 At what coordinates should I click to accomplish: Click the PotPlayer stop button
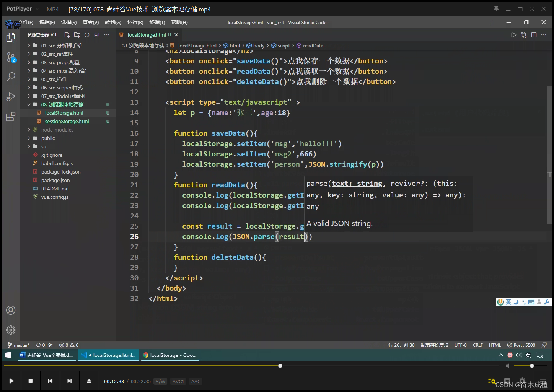31,381
